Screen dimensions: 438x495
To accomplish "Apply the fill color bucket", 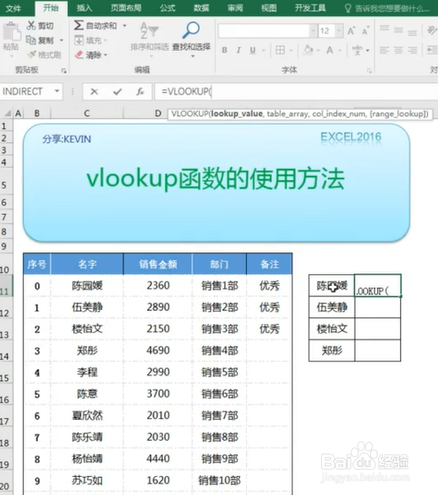I will point(308,50).
